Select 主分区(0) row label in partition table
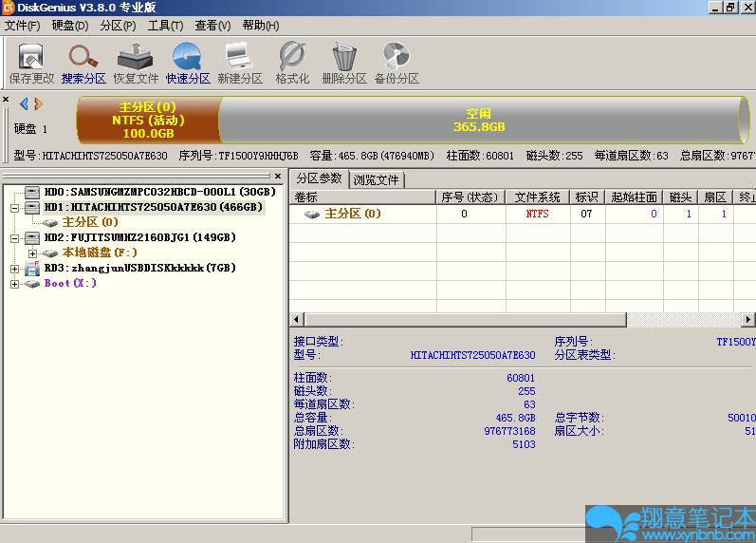The height and width of the screenshot is (543, 756). (353, 214)
